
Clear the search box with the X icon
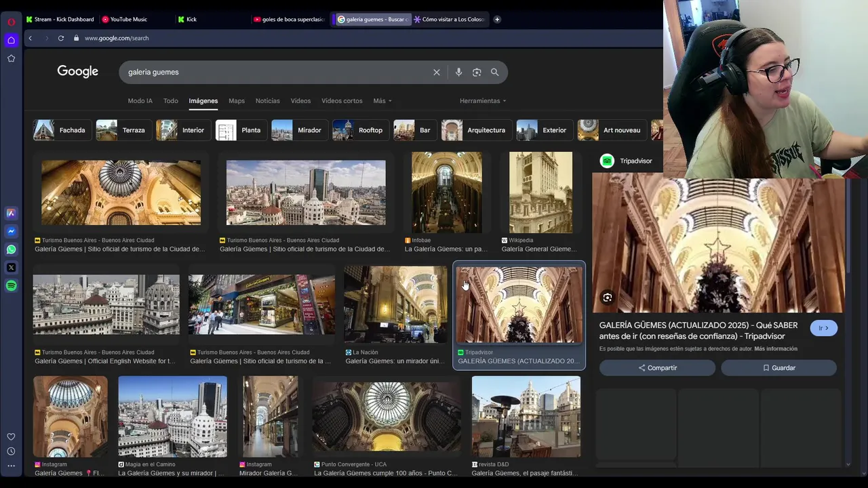pos(437,73)
